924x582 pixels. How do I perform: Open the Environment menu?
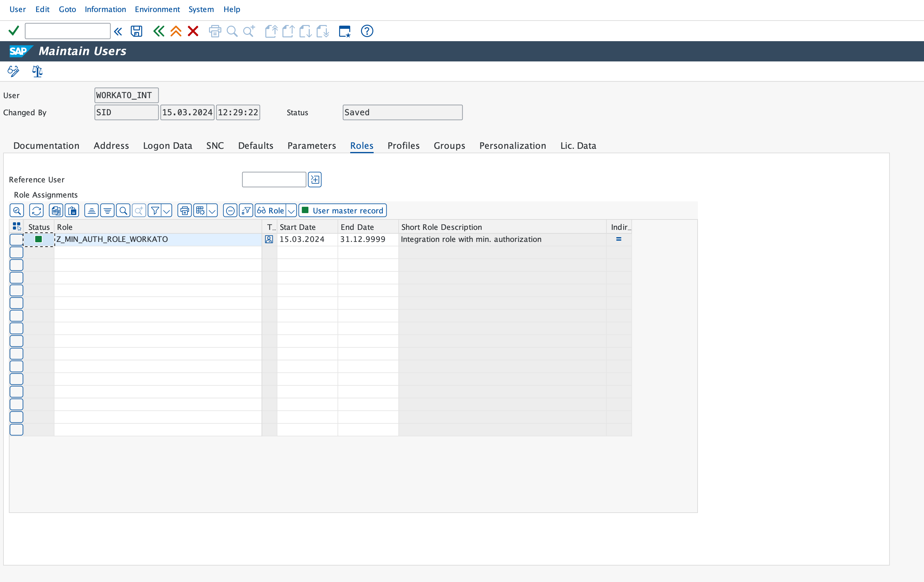pyautogui.click(x=157, y=9)
